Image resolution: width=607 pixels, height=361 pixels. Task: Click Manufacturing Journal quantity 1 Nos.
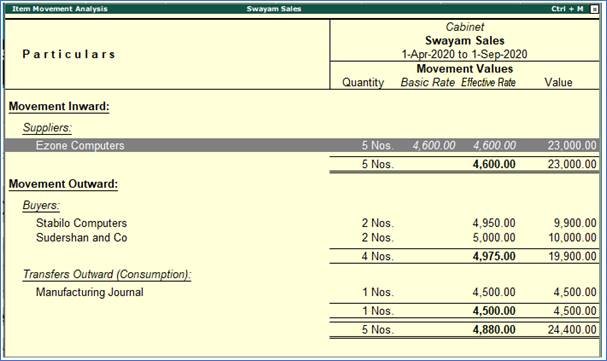point(378,292)
